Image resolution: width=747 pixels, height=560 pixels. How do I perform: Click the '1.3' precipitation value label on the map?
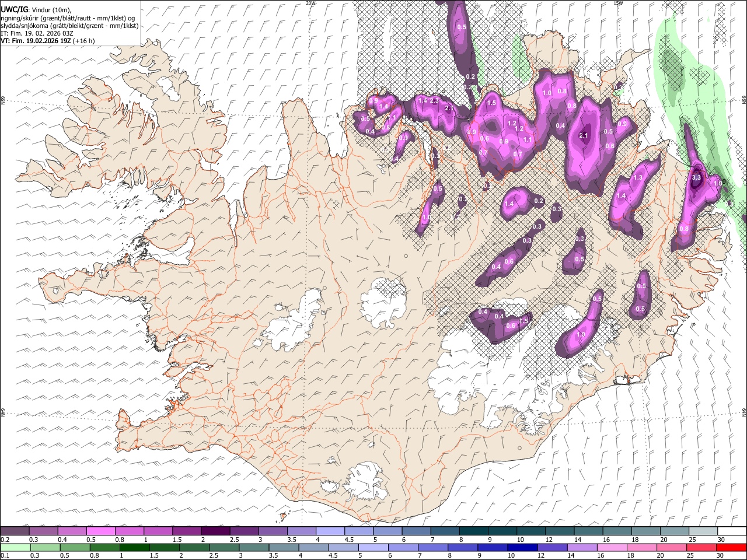637,177
